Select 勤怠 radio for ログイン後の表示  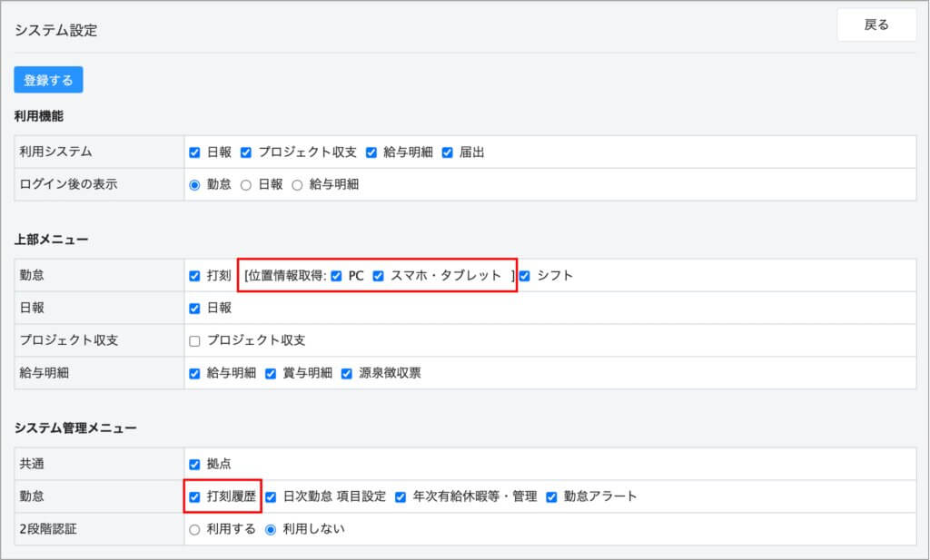pos(194,184)
